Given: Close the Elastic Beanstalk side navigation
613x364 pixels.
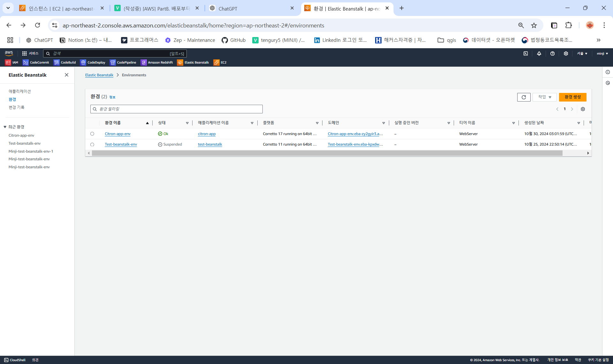Looking at the screenshot, I should click(x=66, y=75).
